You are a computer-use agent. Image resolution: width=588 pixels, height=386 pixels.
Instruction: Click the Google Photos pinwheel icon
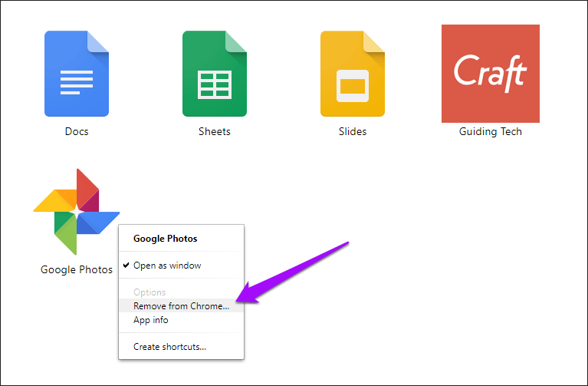77,212
